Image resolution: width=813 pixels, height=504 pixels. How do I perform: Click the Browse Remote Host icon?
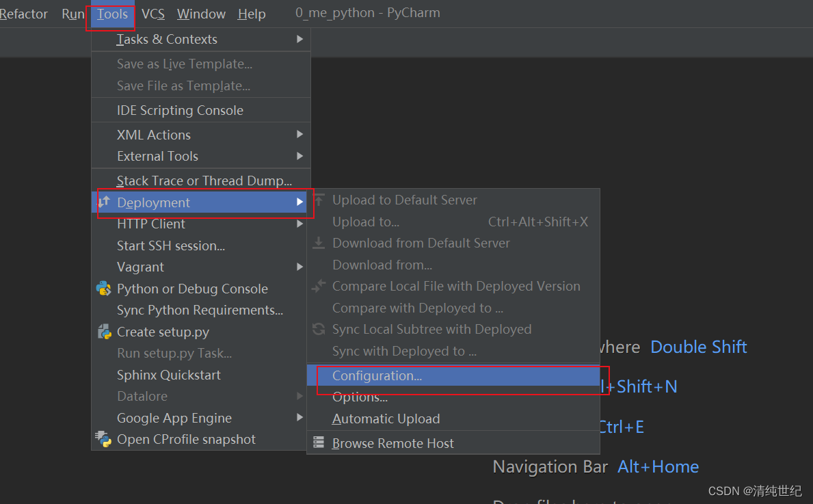tap(319, 443)
